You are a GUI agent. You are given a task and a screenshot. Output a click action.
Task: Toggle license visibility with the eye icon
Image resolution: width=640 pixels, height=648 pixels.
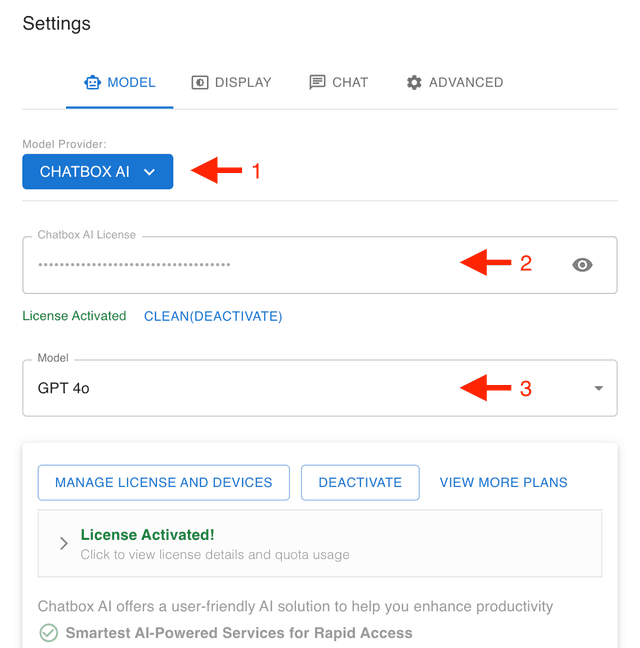point(582,264)
